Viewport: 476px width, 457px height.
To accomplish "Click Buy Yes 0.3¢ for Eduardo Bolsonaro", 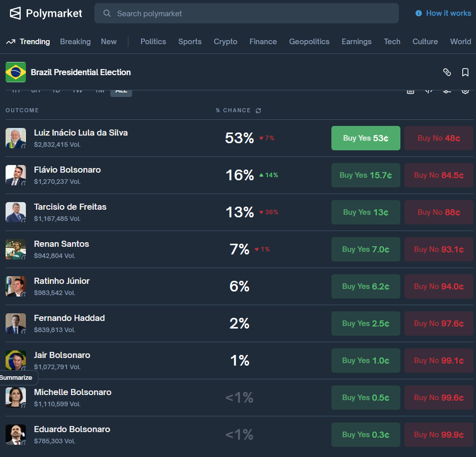I will (x=366, y=435).
